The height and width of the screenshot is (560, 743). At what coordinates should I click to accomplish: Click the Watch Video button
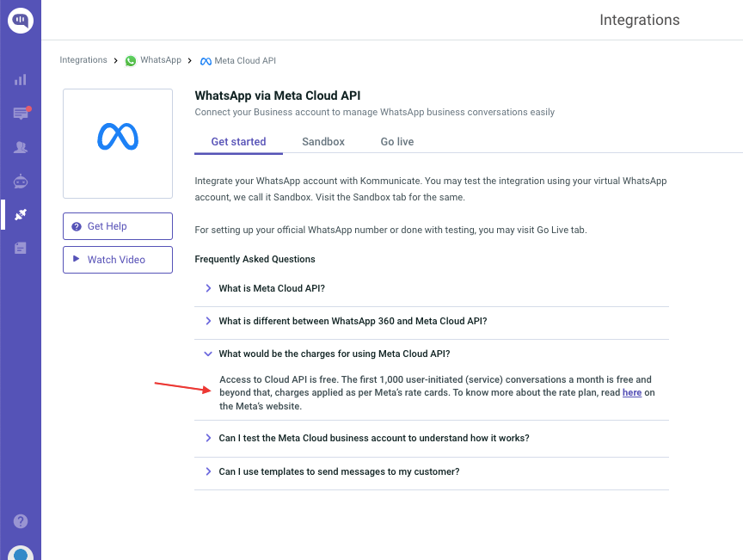tap(118, 260)
